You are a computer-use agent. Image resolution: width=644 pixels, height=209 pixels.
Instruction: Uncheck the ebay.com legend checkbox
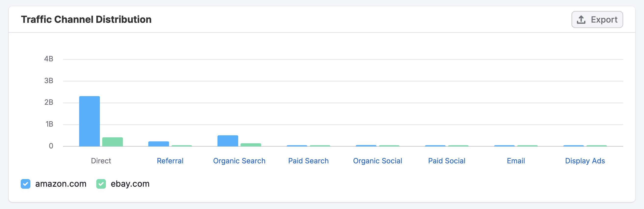click(101, 184)
